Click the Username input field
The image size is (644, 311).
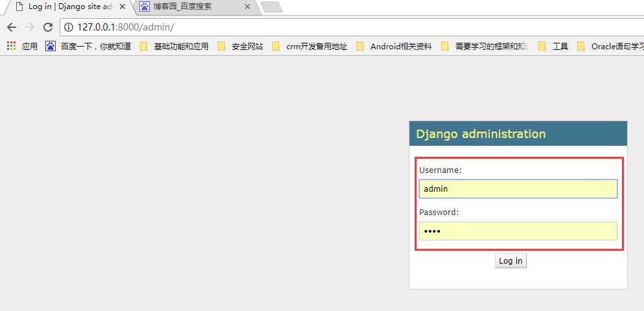point(518,189)
